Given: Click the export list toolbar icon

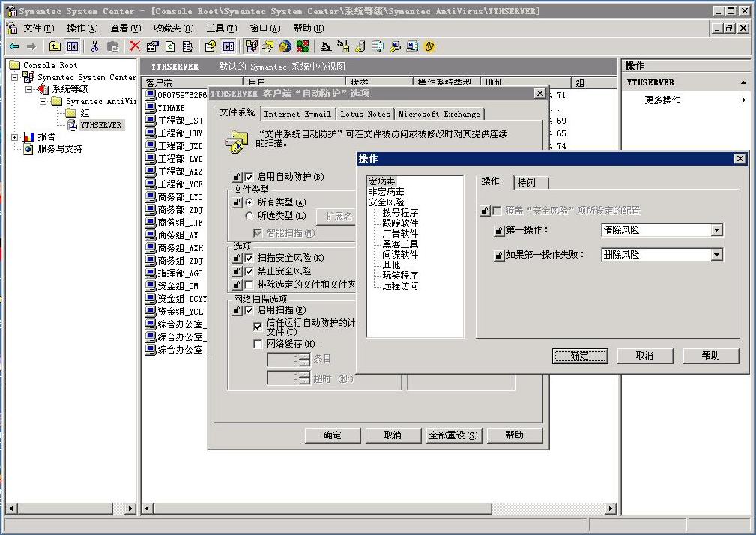Looking at the screenshot, I should [x=187, y=46].
